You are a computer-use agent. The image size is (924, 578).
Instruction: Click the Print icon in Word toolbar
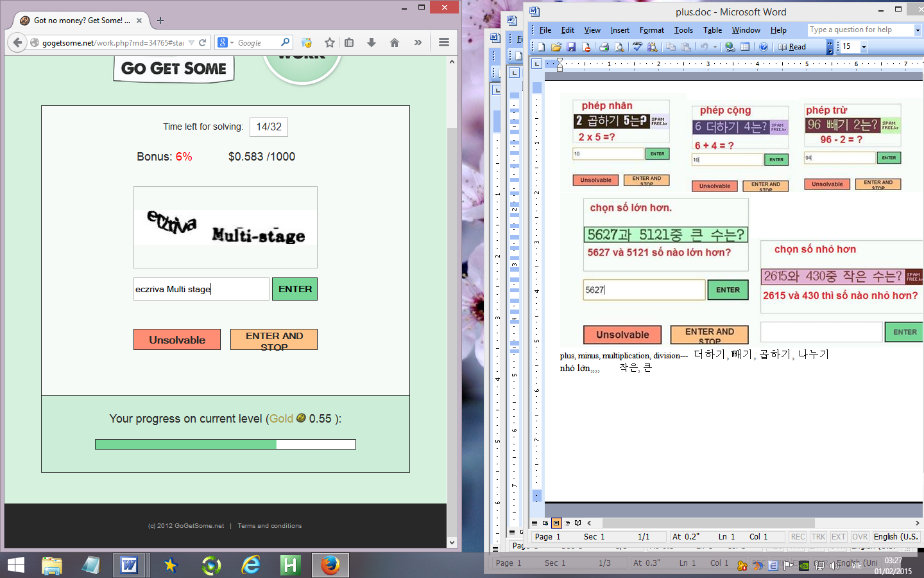[604, 47]
